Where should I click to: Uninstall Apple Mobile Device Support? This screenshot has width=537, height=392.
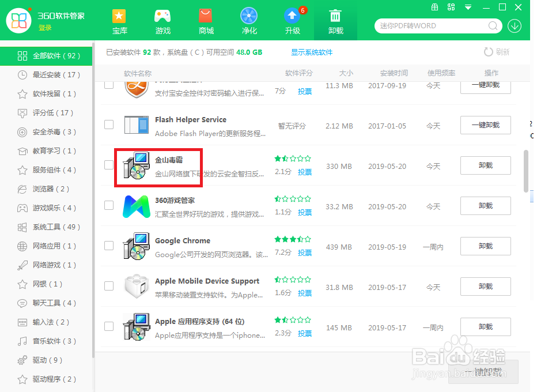click(x=486, y=287)
